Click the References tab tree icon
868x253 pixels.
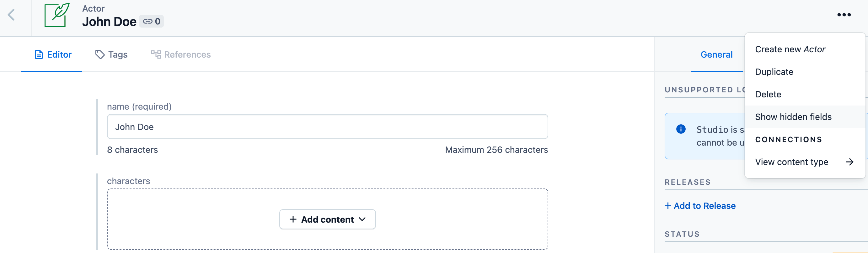156,54
